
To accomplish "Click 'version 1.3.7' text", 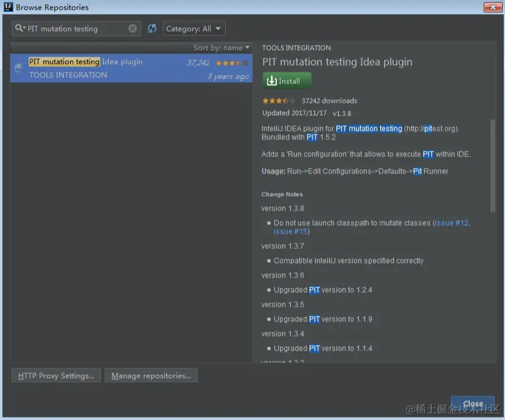I will (283, 246).
